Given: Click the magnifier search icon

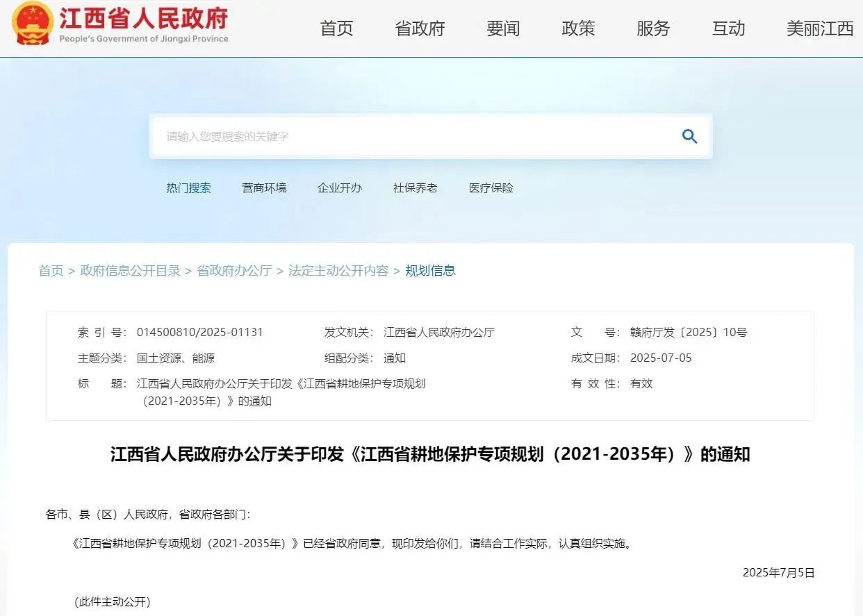Looking at the screenshot, I should click(x=689, y=136).
